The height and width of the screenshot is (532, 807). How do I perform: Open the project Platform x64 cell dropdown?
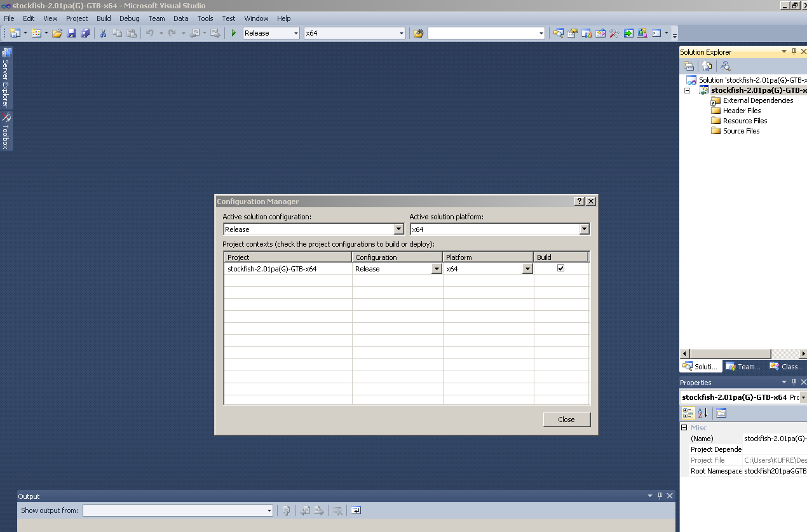[x=527, y=269]
